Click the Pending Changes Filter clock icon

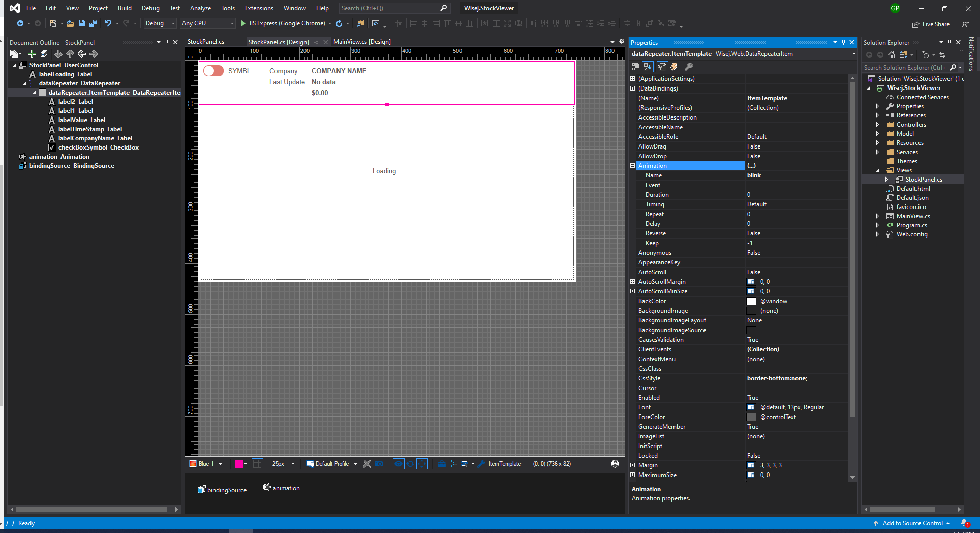926,55
